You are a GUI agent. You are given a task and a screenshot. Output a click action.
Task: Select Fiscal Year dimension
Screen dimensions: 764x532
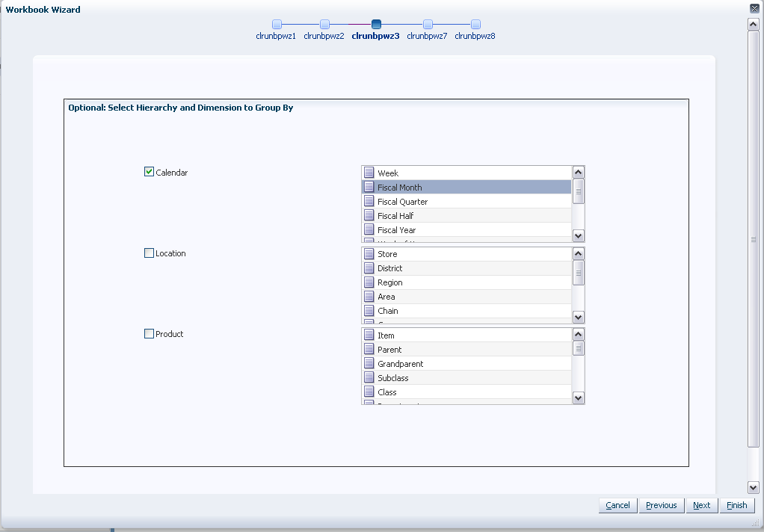tap(466, 229)
